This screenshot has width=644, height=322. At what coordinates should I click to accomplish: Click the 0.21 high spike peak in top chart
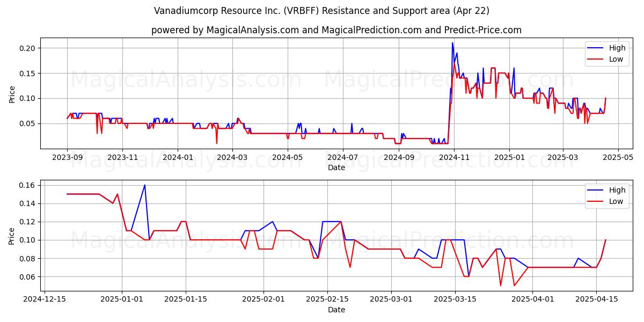[452, 43]
